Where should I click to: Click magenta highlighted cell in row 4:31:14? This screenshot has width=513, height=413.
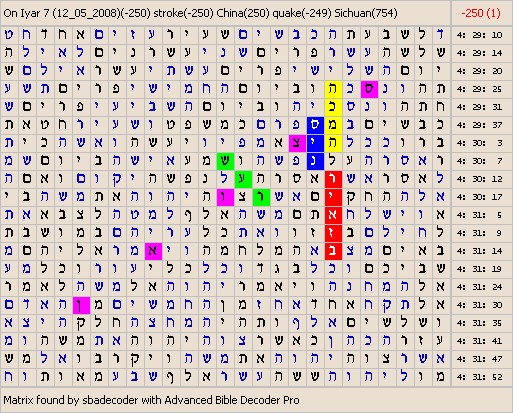(153, 251)
